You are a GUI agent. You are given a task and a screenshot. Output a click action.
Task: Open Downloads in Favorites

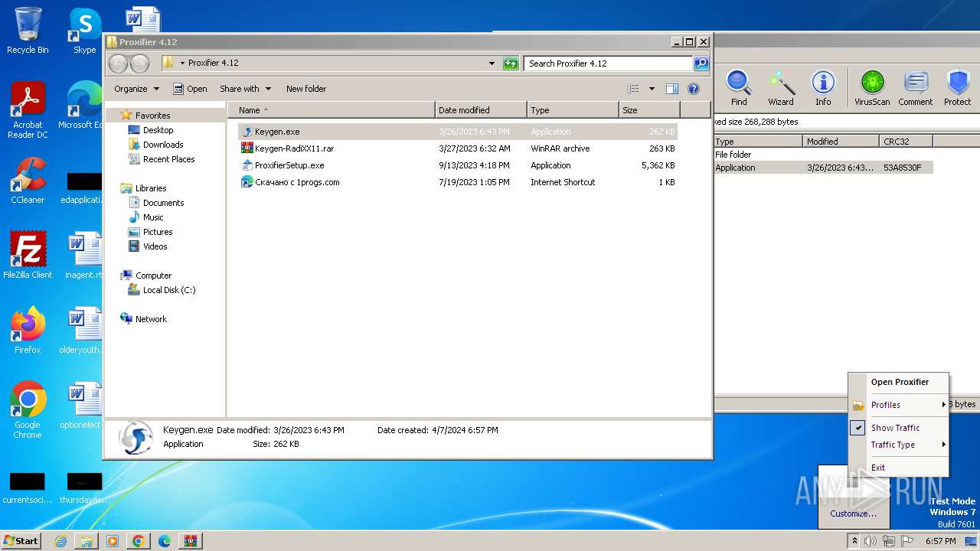(162, 145)
